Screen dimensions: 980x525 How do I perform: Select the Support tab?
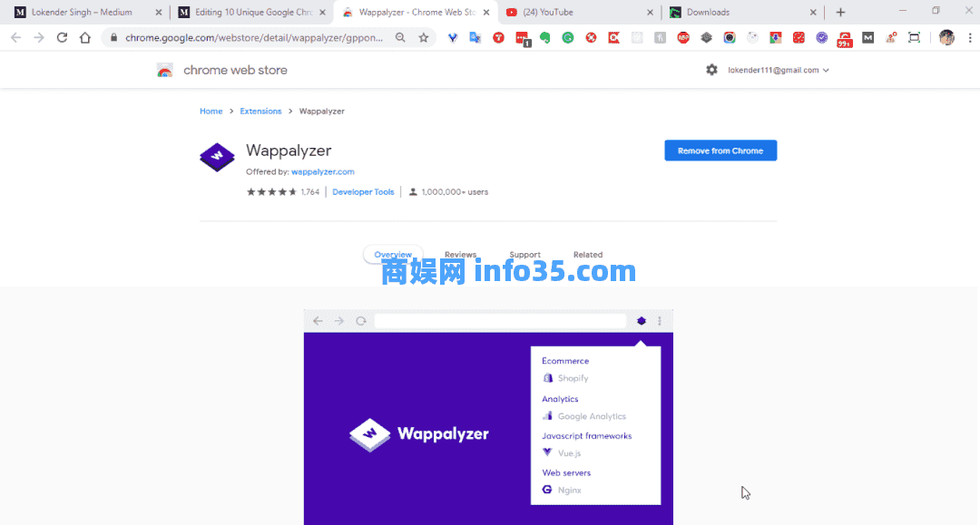[525, 255]
